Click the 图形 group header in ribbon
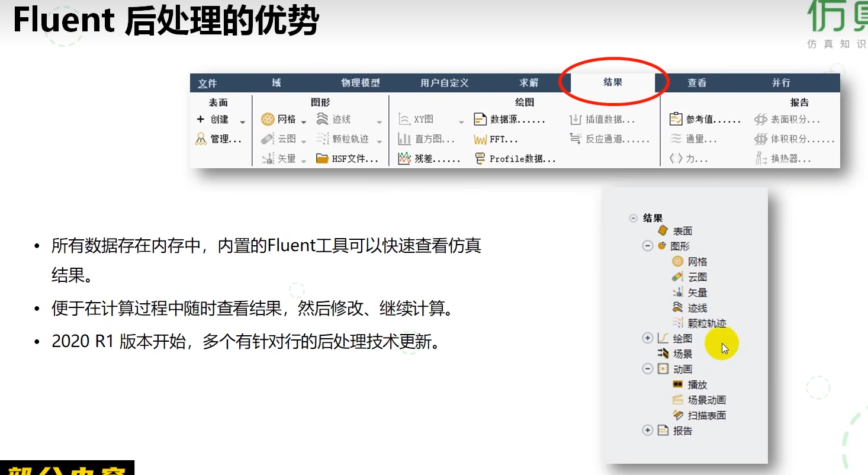The width and height of the screenshot is (868, 475). point(320,102)
